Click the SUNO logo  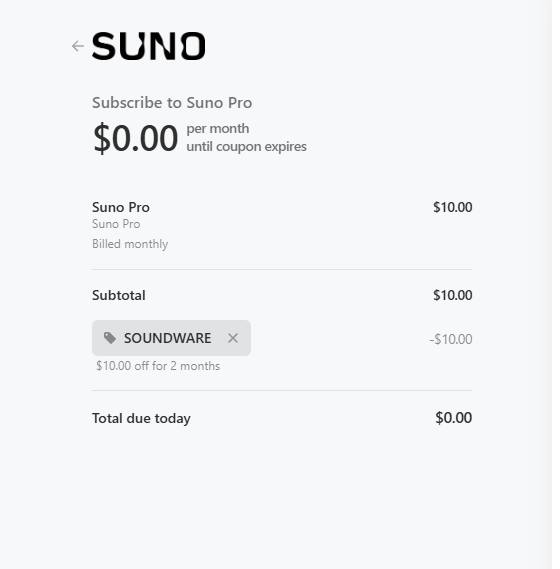click(149, 46)
